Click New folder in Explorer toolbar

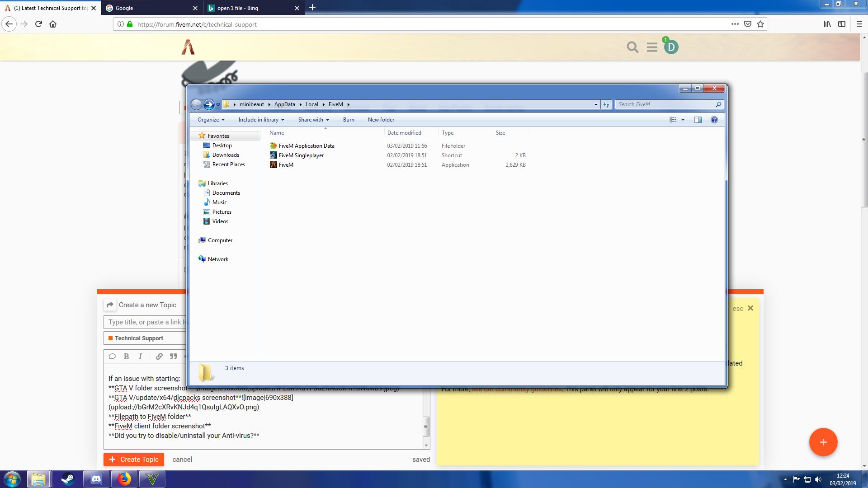coord(381,120)
